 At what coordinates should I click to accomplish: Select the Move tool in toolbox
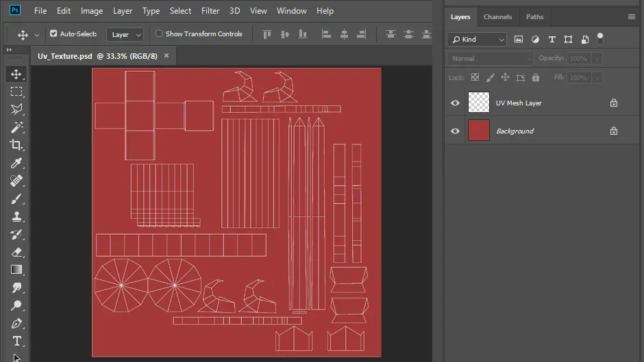point(16,74)
